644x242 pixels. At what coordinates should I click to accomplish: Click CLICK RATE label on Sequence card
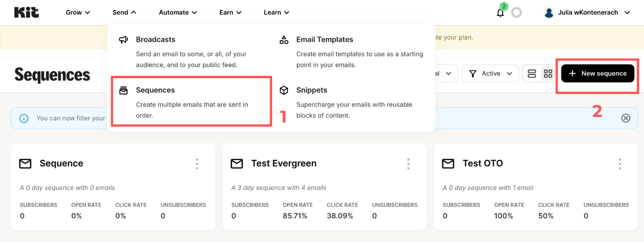point(131,205)
